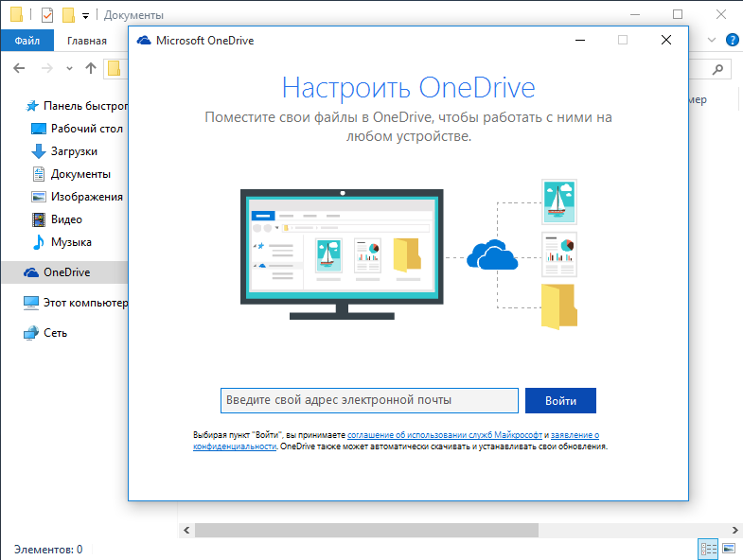The width and height of the screenshot is (743, 560).
Task: Select Этот компьютер in navigation pane
Action: pyautogui.click(x=85, y=303)
